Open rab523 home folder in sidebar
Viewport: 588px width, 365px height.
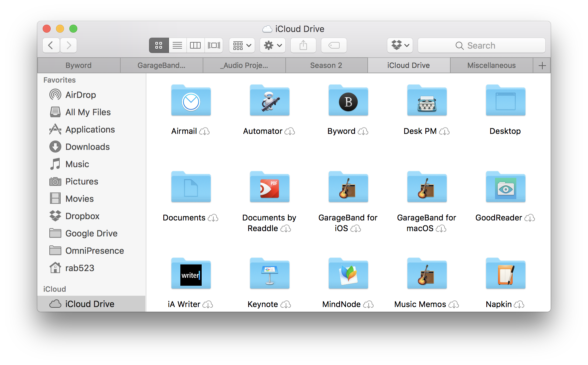coord(91,268)
